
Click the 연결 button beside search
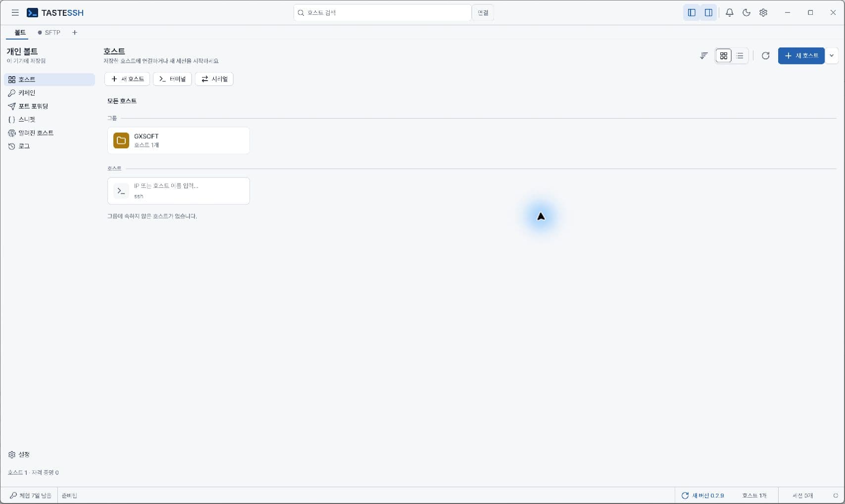pyautogui.click(x=483, y=13)
